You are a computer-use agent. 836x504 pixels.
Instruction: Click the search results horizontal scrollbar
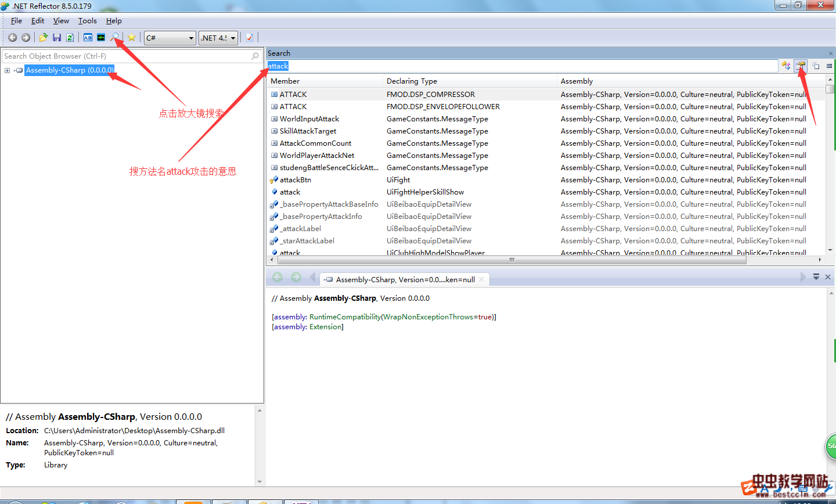coord(512,260)
